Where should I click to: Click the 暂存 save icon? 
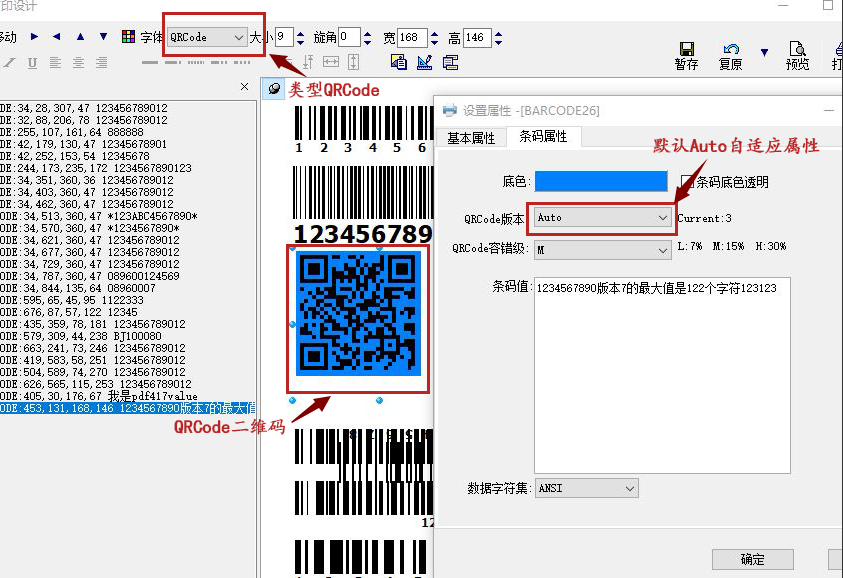pos(686,50)
